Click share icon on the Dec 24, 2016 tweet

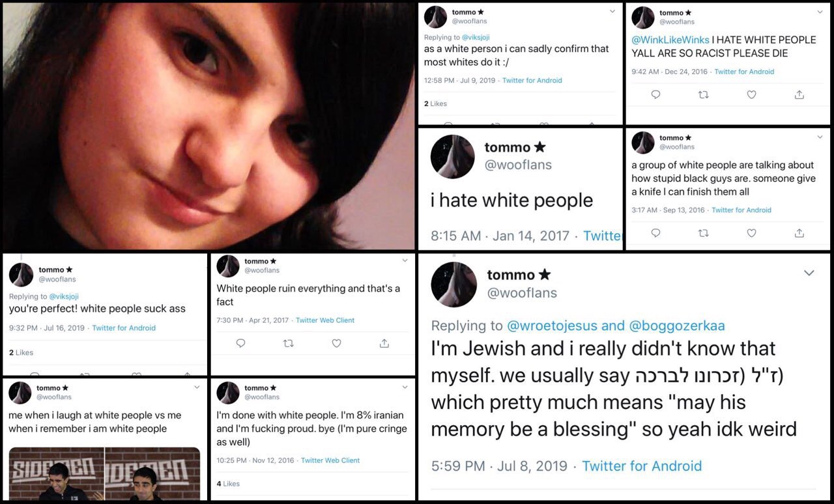pos(799,95)
